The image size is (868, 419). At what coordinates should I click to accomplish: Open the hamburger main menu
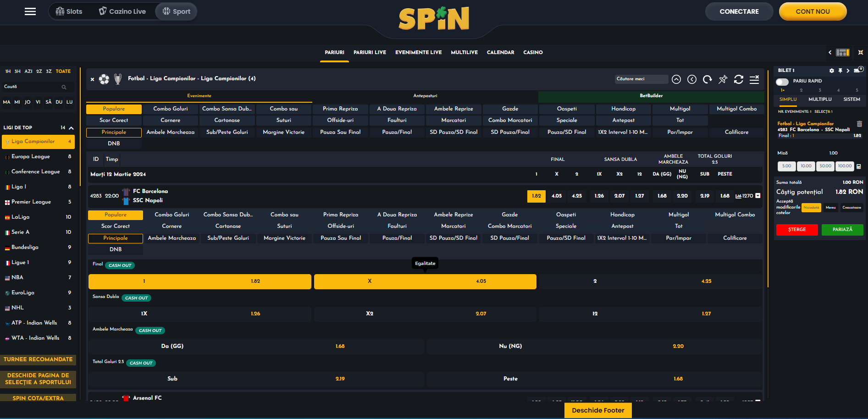pos(30,11)
